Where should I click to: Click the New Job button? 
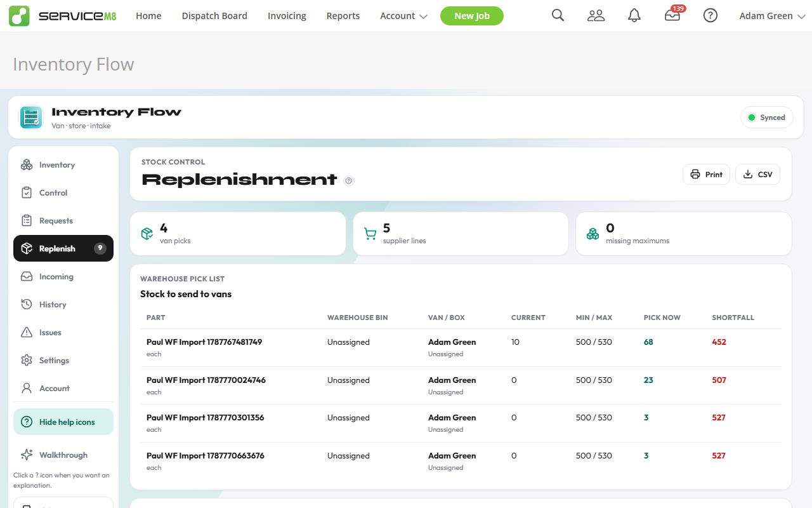tap(472, 16)
